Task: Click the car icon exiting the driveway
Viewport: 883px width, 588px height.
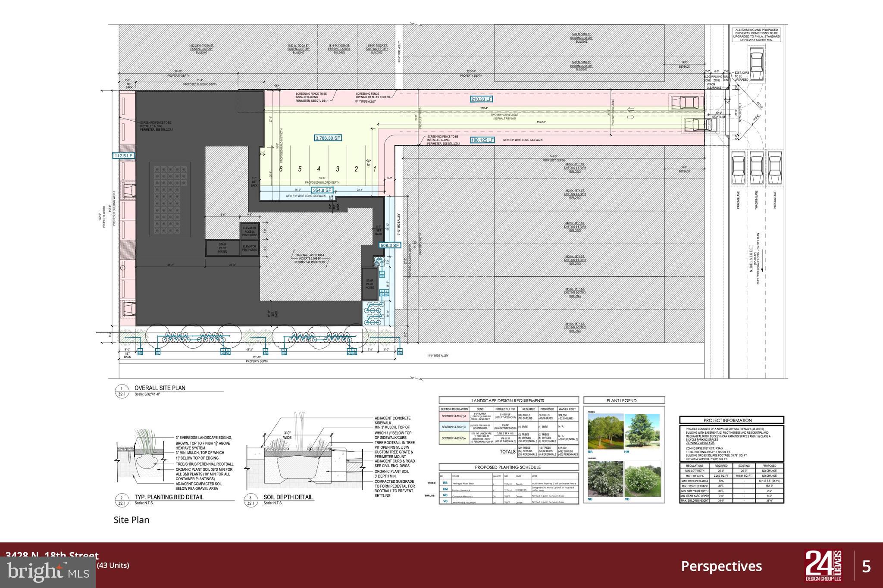Action: pos(701,125)
